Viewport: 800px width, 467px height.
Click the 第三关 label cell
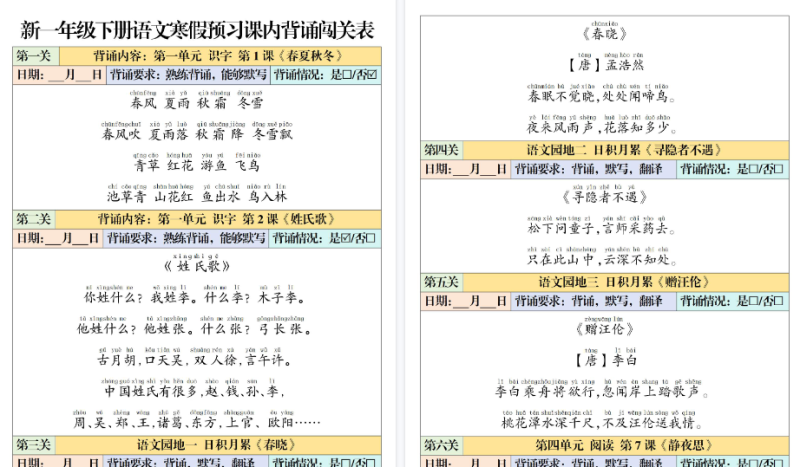tap(34, 445)
